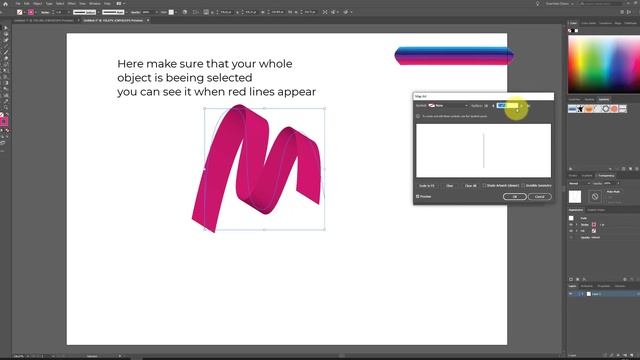Expand Layer 1 in Layers panel

point(582,294)
